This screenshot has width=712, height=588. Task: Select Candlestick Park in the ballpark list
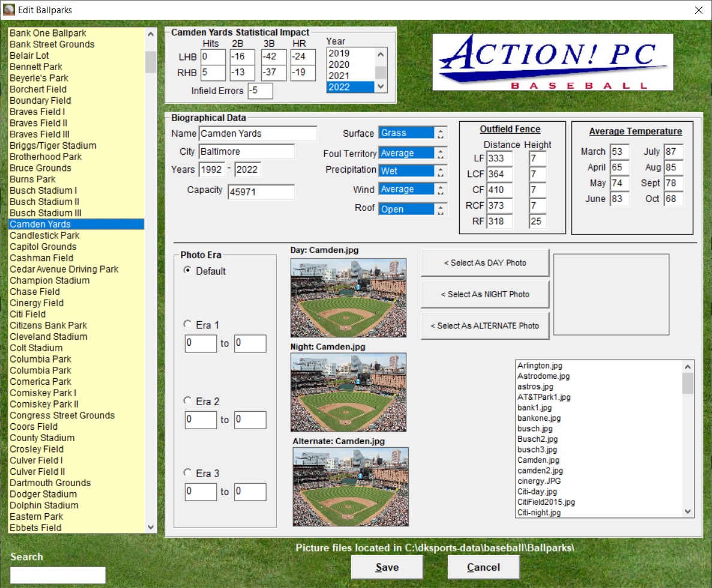coord(44,236)
